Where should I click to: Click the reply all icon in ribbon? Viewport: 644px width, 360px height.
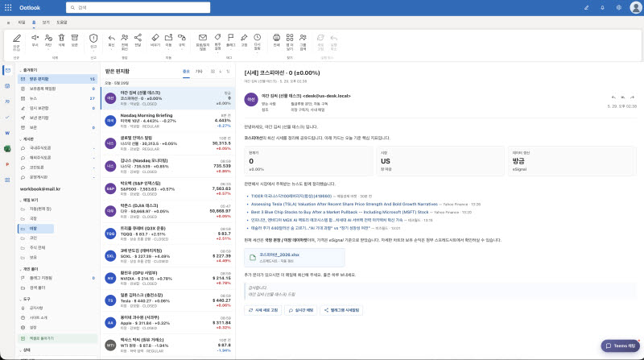[x=125, y=37]
